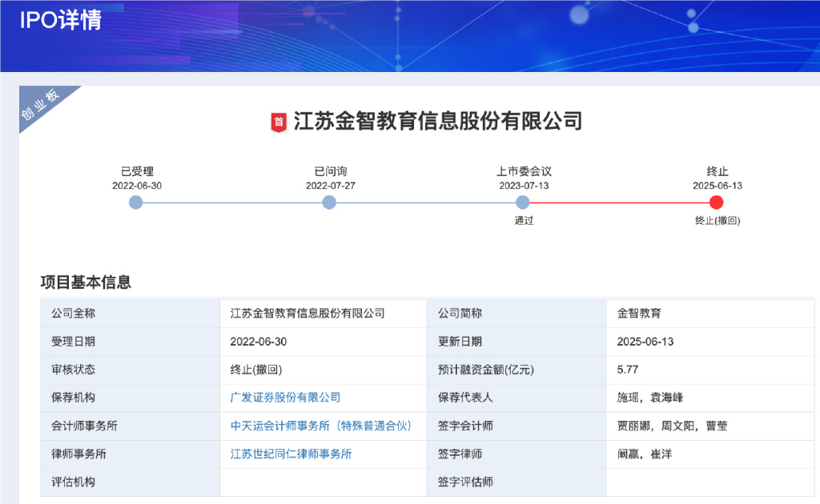This screenshot has height=504, width=820.
Task: Click the 终止(撤回) label under the timeline
Action: point(717,221)
